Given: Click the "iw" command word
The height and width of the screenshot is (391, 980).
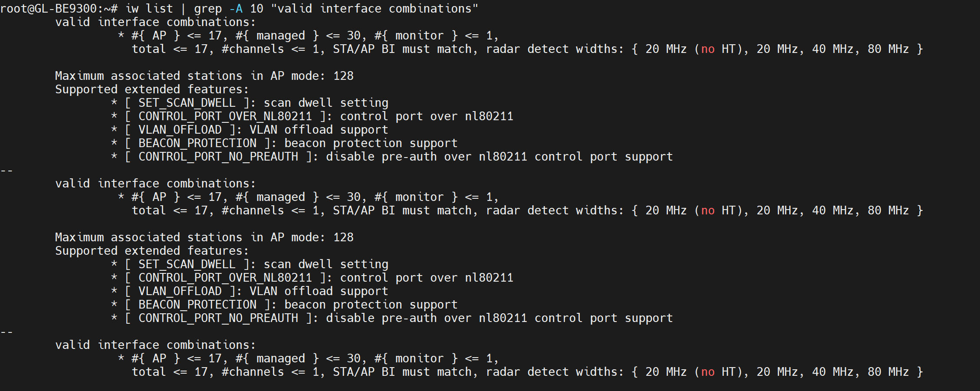Looking at the screenshot, I should click(132, 9).
